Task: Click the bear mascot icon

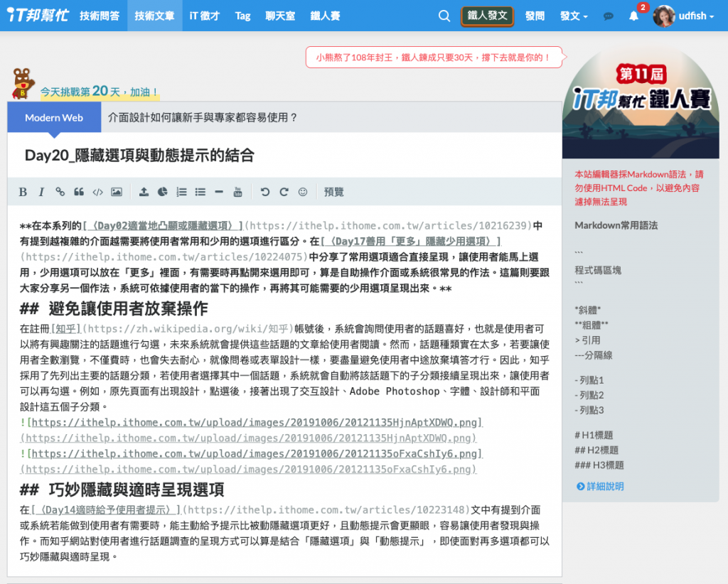Action: point(23,84)
